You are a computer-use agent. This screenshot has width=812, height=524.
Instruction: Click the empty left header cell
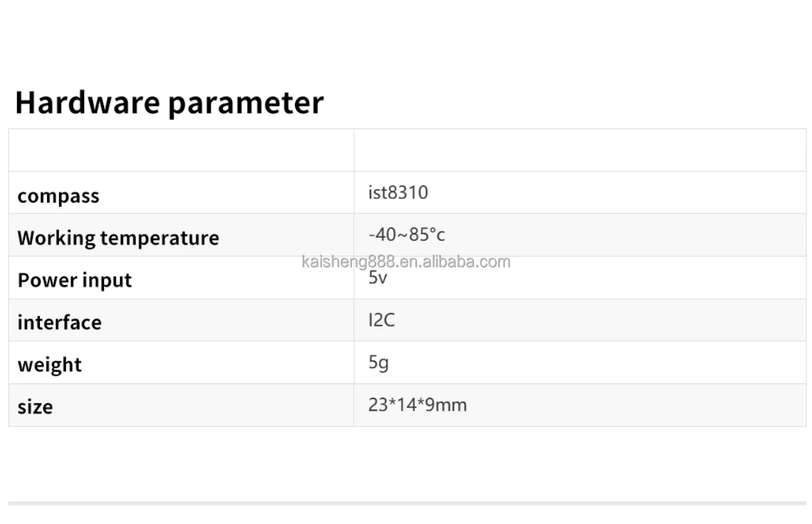tap(181, 150)
